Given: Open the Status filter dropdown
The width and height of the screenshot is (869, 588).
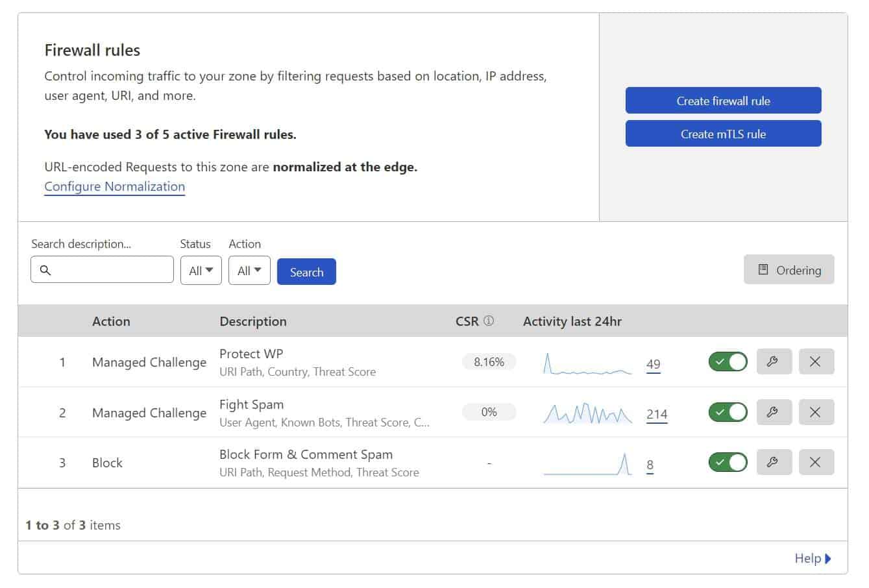Looking at the screenshot, I should coord(201,271).
